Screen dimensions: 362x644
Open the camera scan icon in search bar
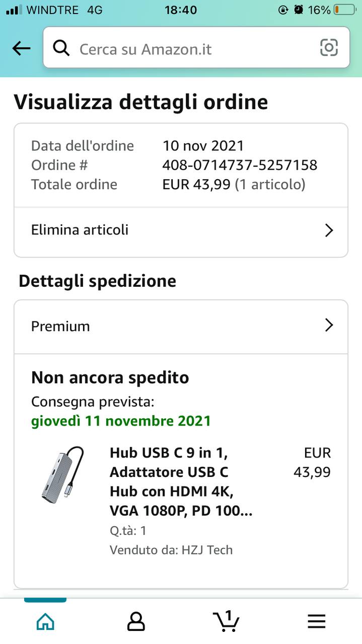click(329, 48)
